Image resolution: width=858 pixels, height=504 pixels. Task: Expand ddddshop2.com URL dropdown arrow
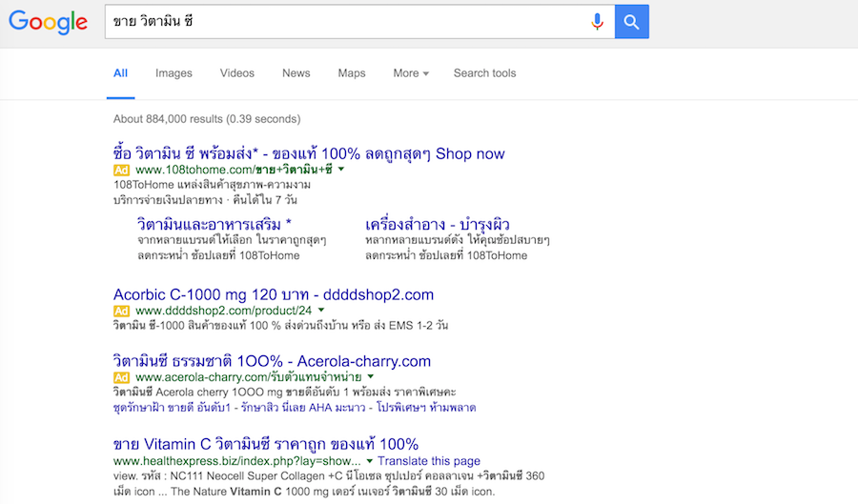pyautogui.click(x=321, y=311)
